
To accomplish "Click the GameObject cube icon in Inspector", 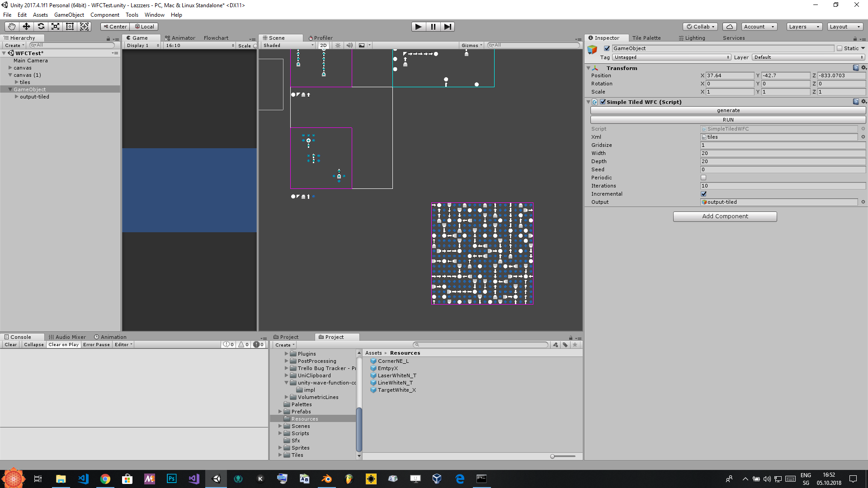I will click(592, 50).
